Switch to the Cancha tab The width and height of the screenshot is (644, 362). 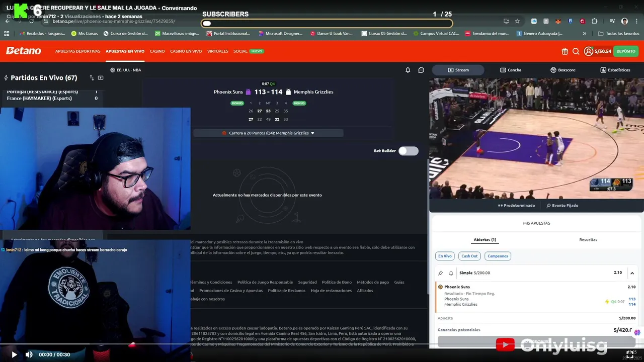511,70
